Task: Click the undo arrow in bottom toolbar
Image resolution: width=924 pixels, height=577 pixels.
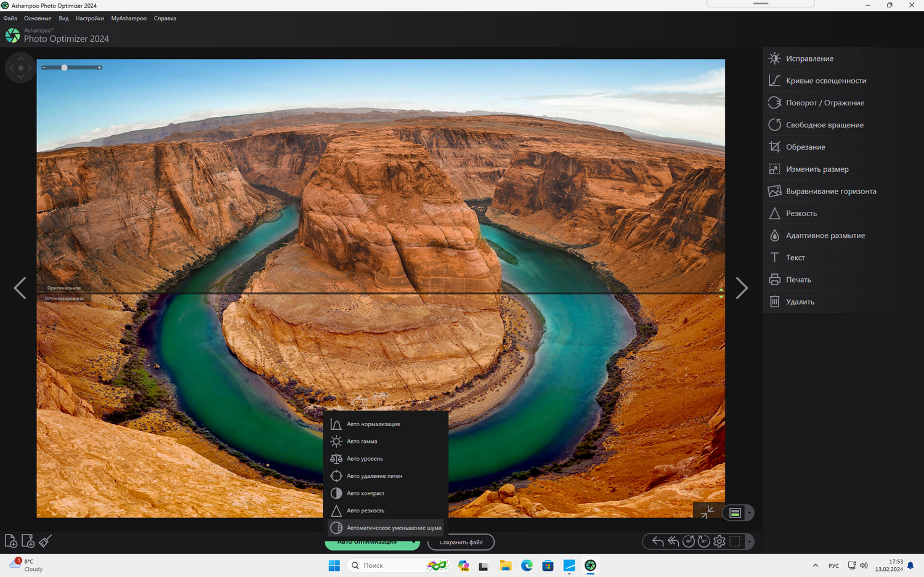Action: [657, 542]
